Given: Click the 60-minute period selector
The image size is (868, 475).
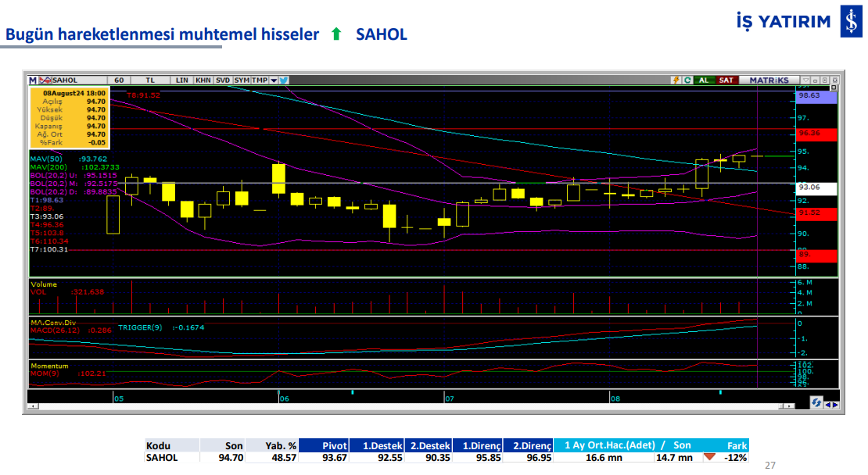Looking at the screenshot, I should (x=118, y=80).
